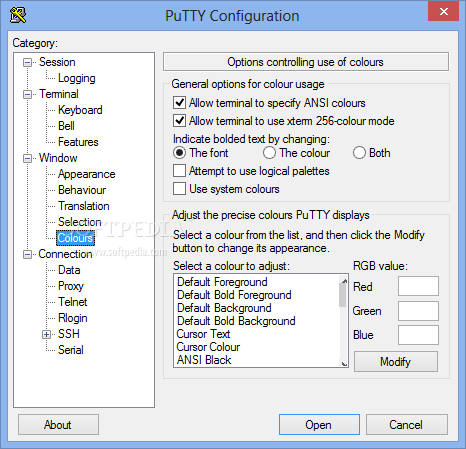Disable xterm 256-colour mode checkbox
The image size is (466, 449).
(179, 120)
